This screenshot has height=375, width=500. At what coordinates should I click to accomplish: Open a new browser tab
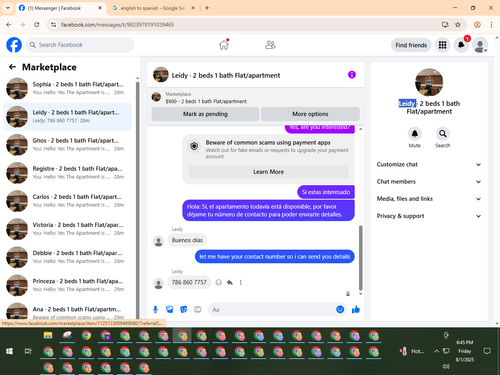tap(207, 8)
